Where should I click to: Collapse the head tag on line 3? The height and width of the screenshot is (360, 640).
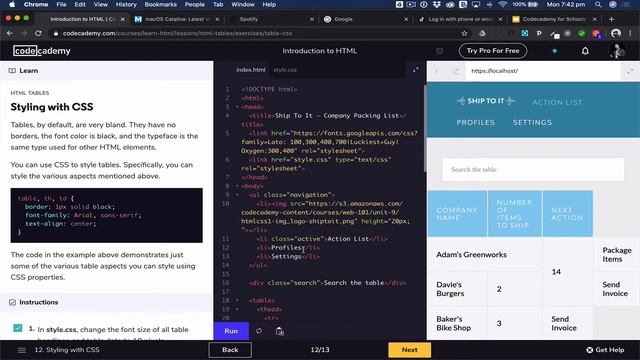[x=237, y=107]
